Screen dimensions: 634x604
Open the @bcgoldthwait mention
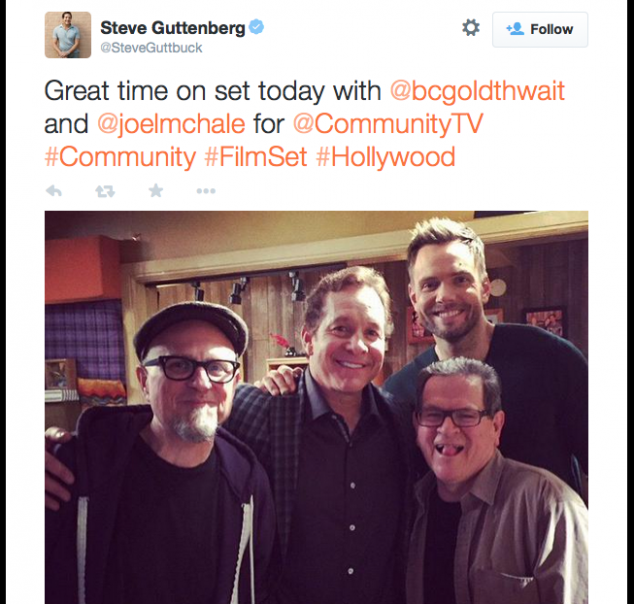pos(477,91)
